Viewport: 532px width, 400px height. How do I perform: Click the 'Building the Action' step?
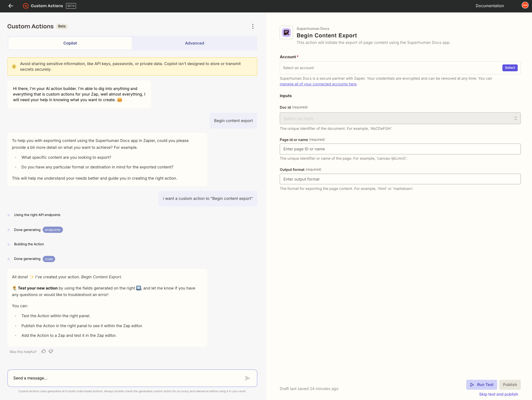pyautogui.click(x=29, y=244)
